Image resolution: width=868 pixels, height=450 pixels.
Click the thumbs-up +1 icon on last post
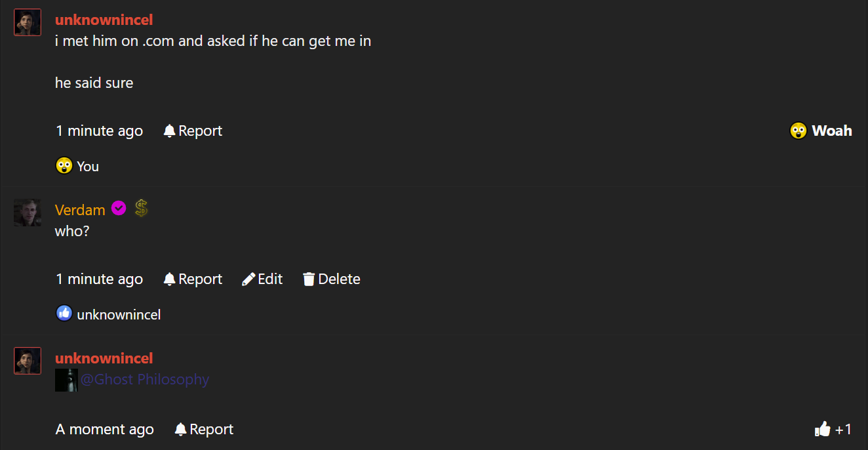pyautogui.click(x=822, y=430)
